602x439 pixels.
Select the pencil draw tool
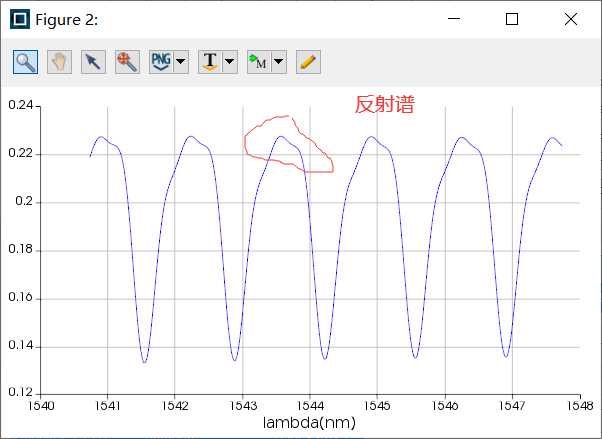[x=308, y=62]
